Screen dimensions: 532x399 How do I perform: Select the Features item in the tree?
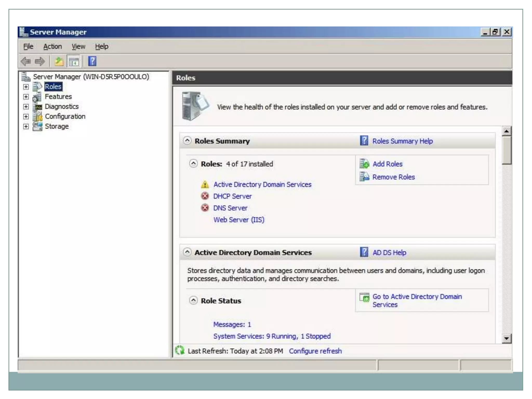coord(58,97)
